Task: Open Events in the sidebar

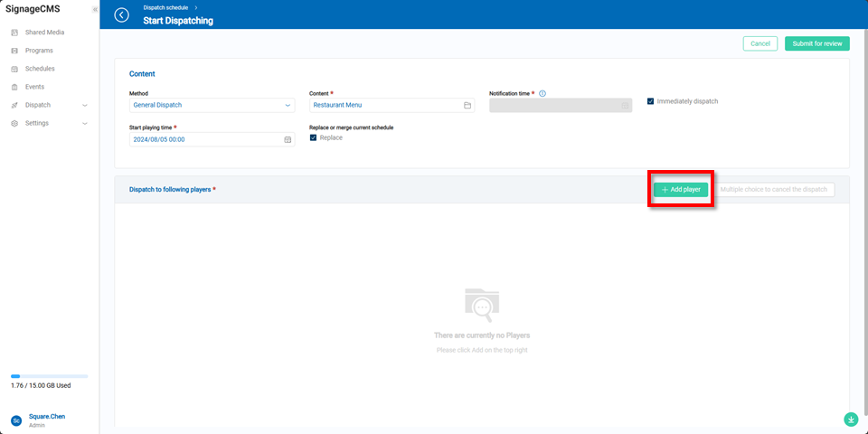Action: click(34, 87)
